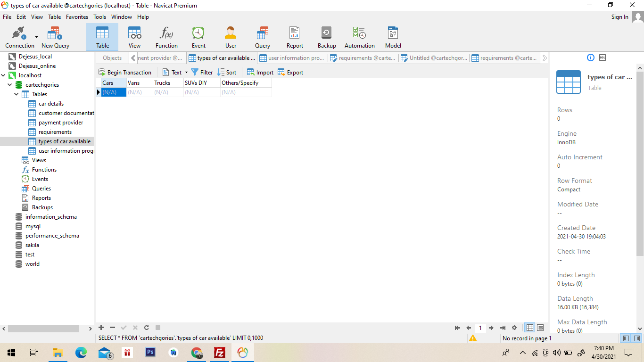Screen dimensions: 644x362
Task: Open the Text dropdown arrow
Action: point(186,73)
